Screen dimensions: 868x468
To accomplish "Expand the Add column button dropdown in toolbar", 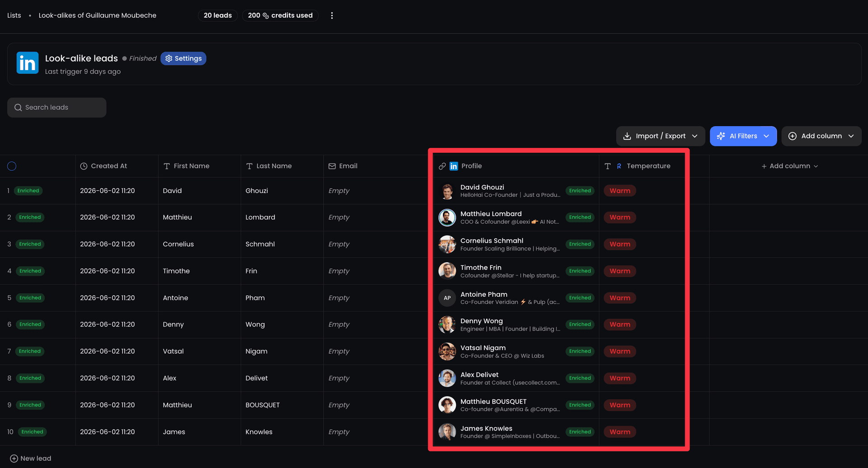I will pyautogui.click(x=851, y=136).
